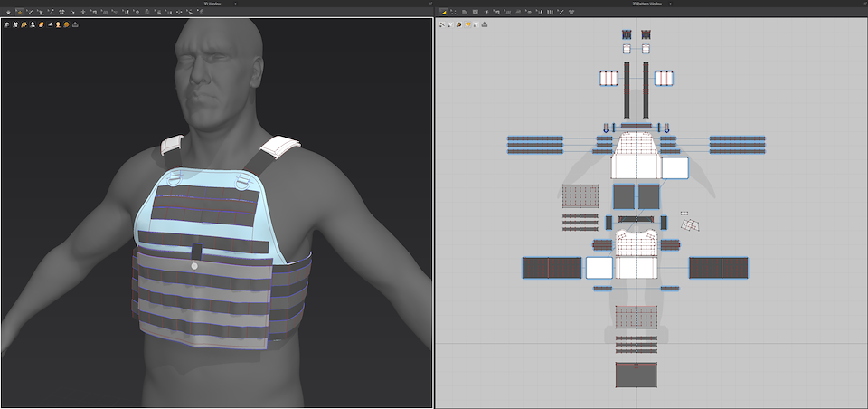This screenshot has width=868, height=409.
Task: Select the bottom dark rectangular pattern piece
Action: click(x=635, y=375)
